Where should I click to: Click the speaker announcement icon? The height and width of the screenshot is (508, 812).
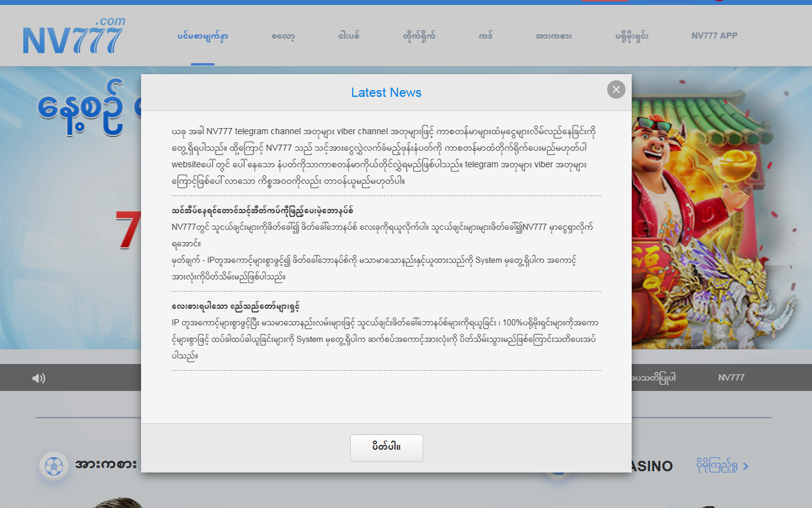click(x=39, y=378)
